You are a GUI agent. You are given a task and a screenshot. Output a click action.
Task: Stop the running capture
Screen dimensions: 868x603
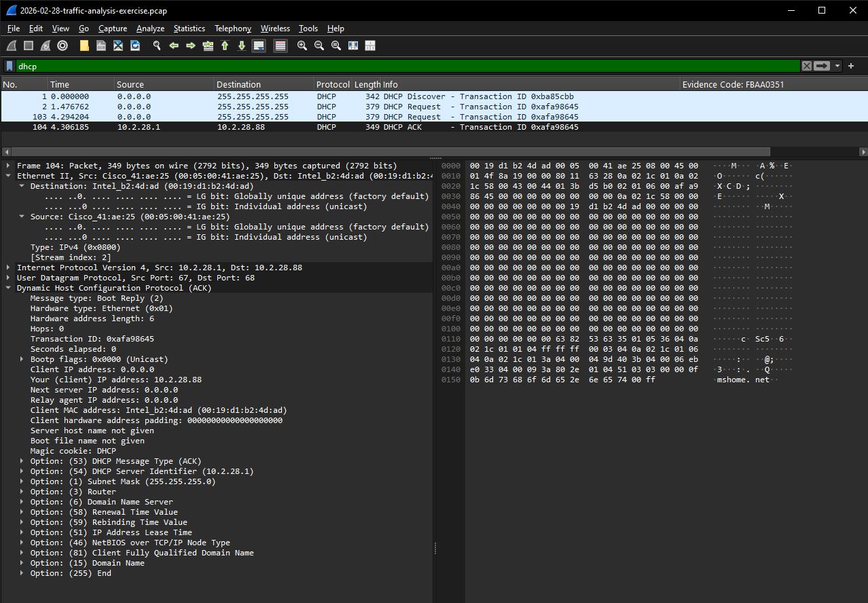point(29,45)
